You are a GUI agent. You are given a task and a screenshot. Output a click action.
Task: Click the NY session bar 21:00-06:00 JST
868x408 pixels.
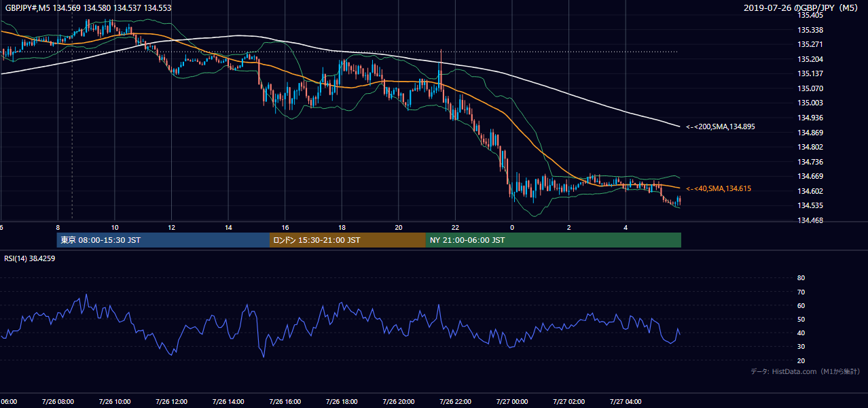[554, 240]
